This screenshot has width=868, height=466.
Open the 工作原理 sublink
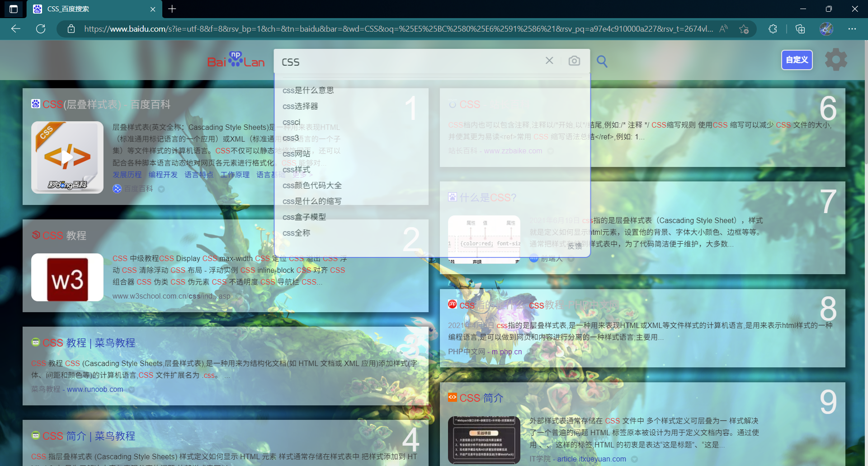click(x=235, y=175)
